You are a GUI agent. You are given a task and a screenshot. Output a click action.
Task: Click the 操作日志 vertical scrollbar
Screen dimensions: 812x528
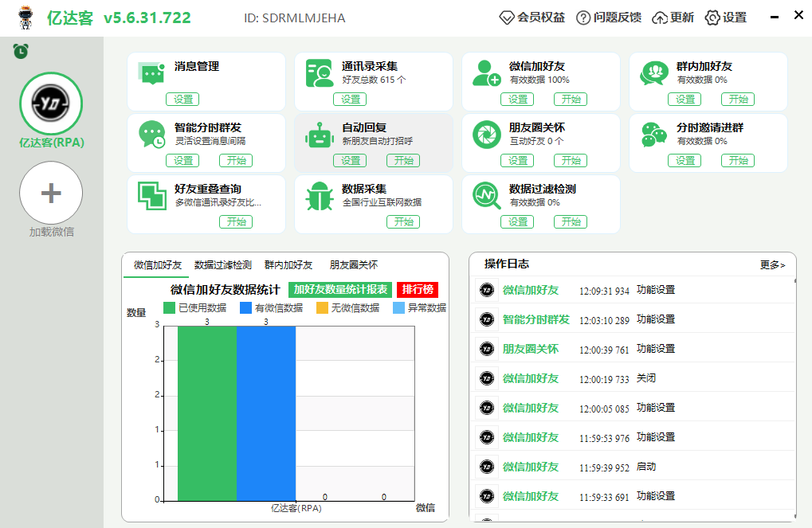click(x=795, y=397)
